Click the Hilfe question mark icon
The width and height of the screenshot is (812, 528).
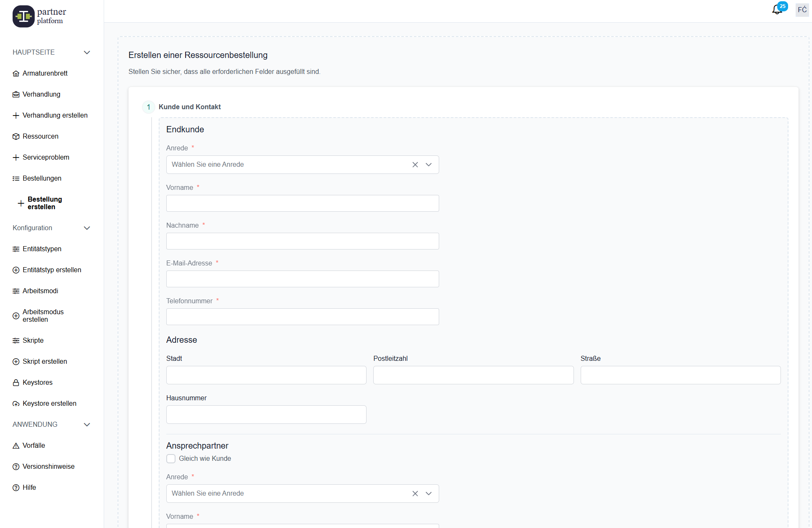pos(16,488)
